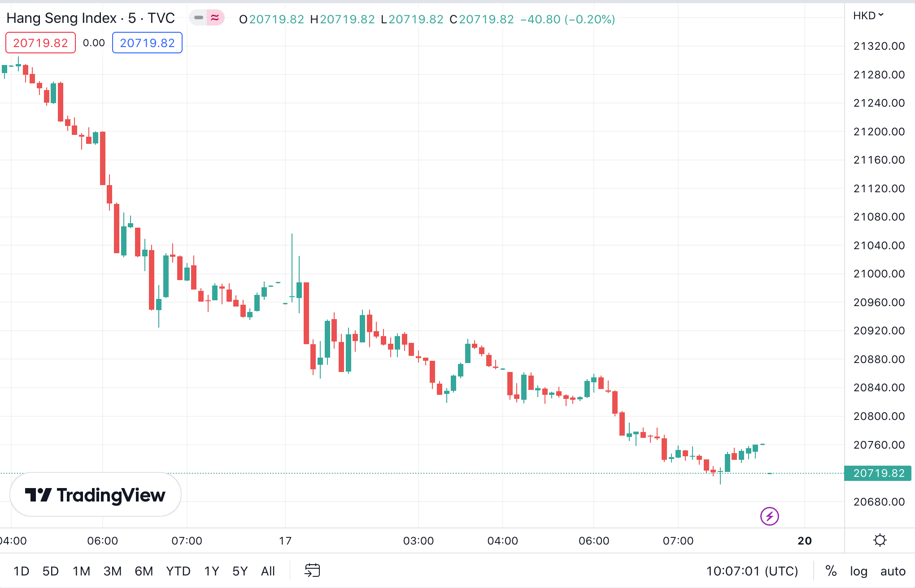
Task: Toggle auto scale mode
Action: tap(893, 571)
